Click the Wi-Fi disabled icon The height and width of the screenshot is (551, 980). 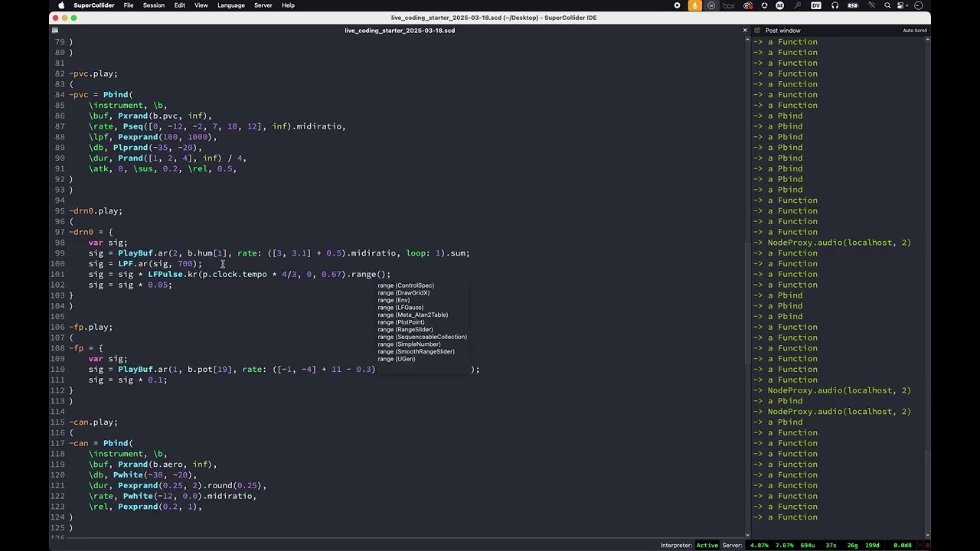coord(871,5)
